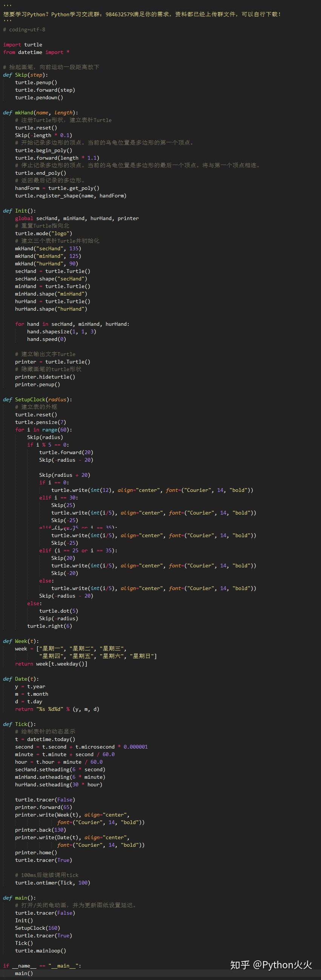321x980 pixels.
Task: Click the return week[t.weekday()] line
Action: [51, 664]
